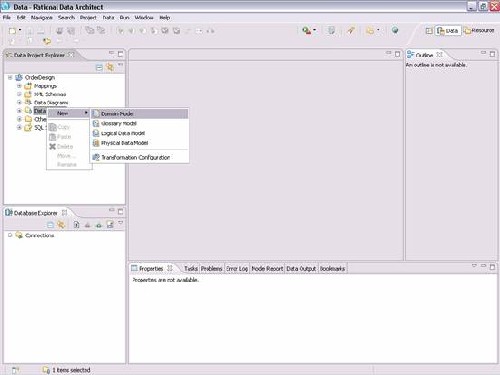The height and width of the screenshot is (375, 500).
Task: Select the XML Schemas folder
Action: pyautogui.click(x=50, y=94)
